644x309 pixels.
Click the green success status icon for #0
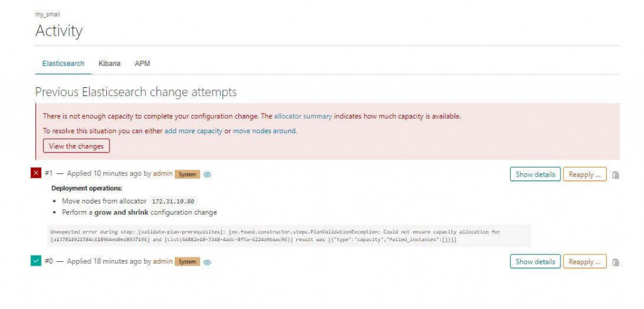(x=36, y=261)
